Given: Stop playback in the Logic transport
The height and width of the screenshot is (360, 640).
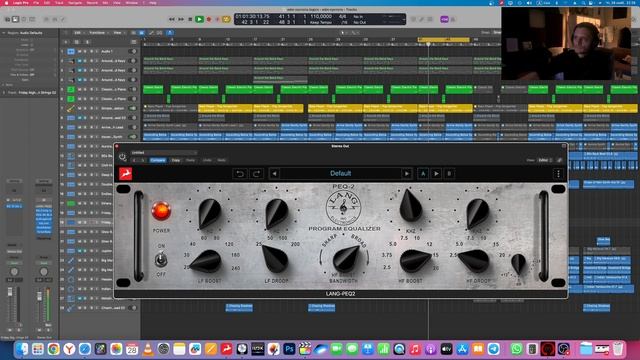Looking at the screenshot, I should coord(190,19).
